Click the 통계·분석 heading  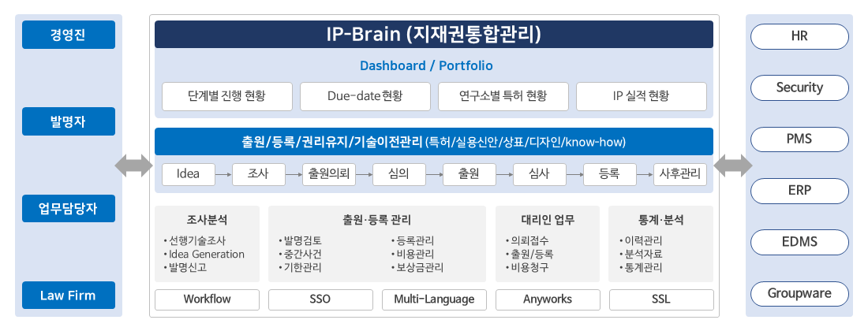(x=661, y=219)
